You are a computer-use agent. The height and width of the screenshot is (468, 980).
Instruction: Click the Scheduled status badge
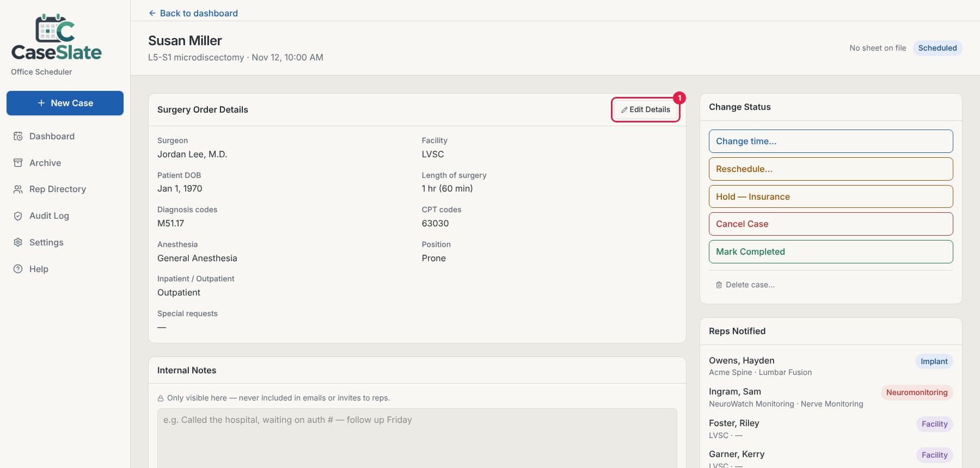click(938, 48)
